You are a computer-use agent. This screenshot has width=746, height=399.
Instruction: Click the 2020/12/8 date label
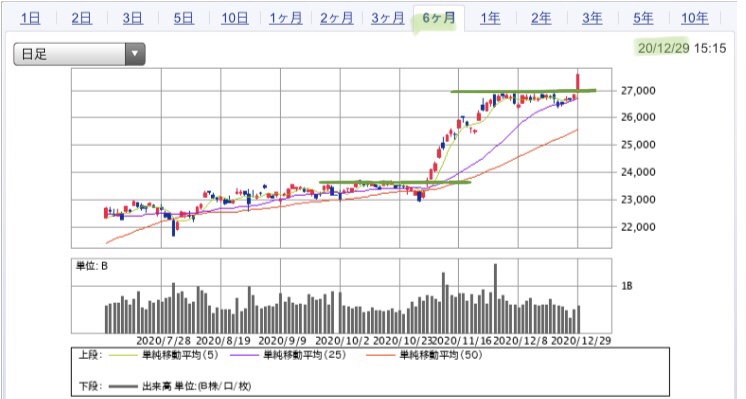point(521,341)
